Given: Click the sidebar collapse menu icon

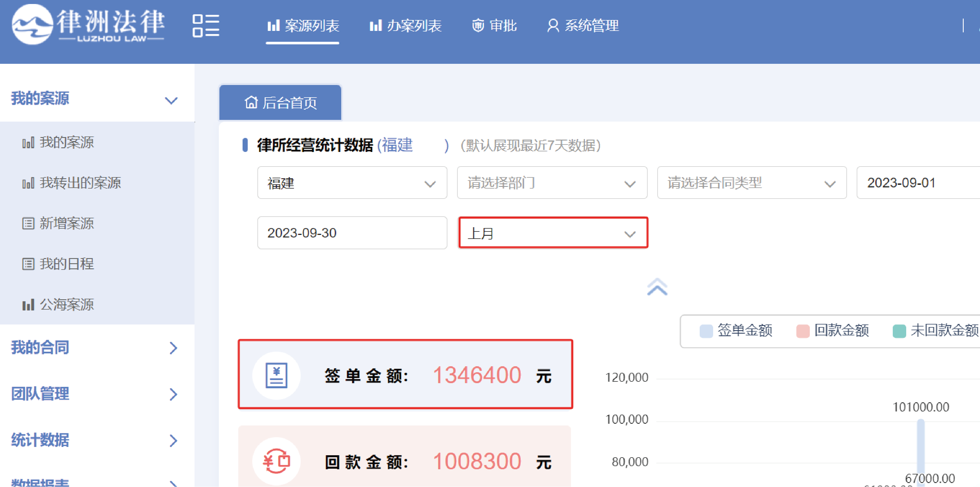Looking at the screenshot, I should click(206, 26).
